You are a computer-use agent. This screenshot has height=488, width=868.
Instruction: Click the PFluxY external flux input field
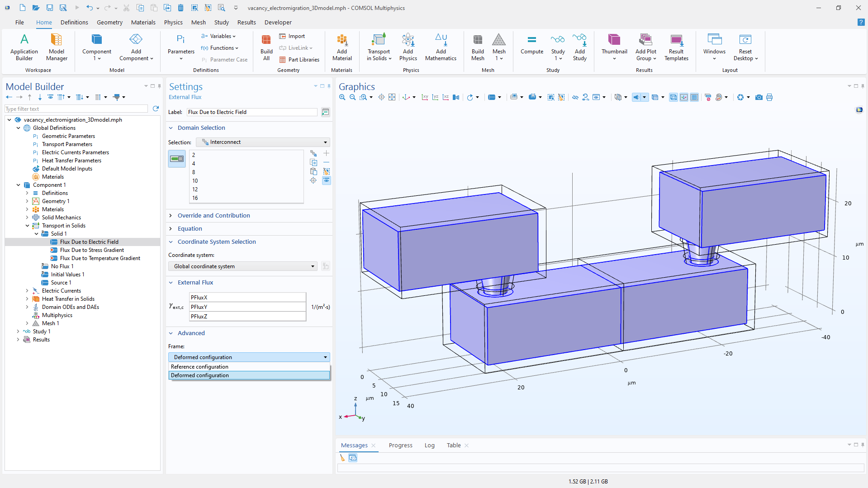pos(247,307)
